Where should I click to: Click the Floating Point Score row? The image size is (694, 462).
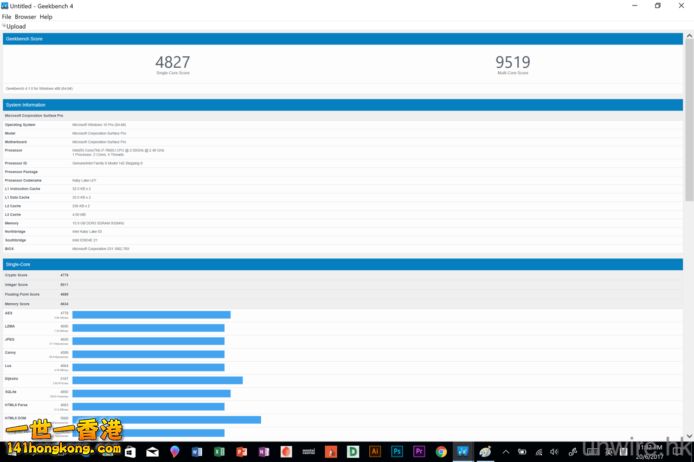343,294
